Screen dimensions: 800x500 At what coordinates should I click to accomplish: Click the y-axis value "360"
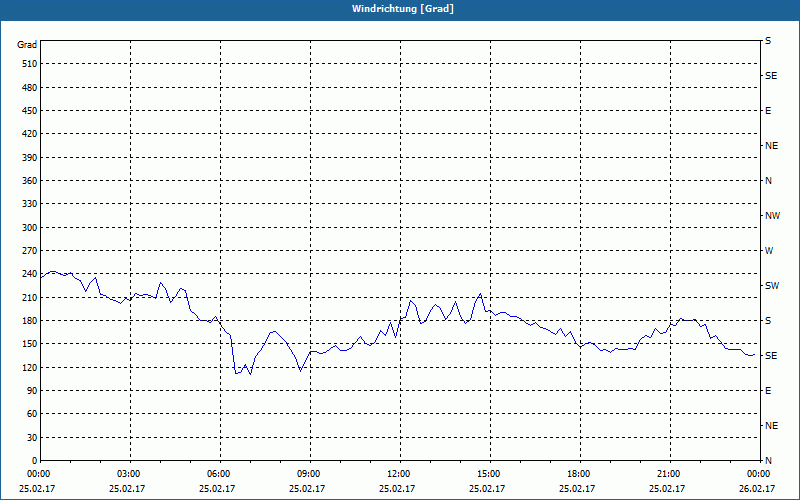click(x=30, y=181)
